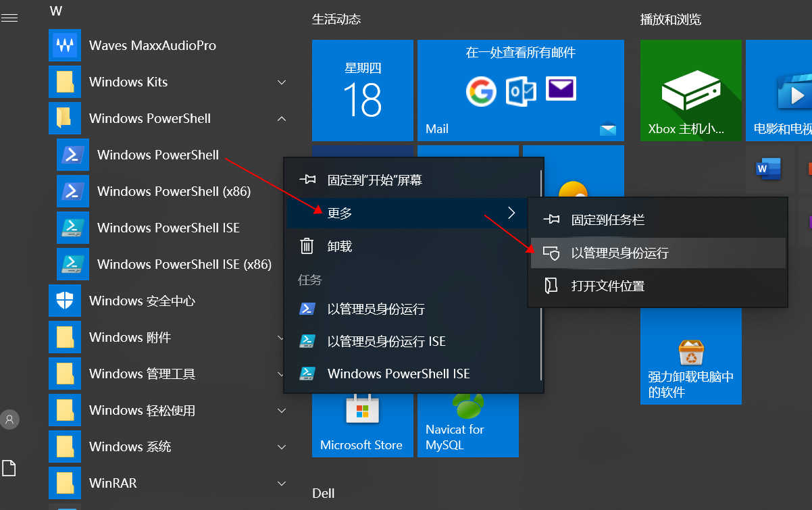Choose 以管理员身份运行 in the 更多 submenu
Viewport: 812px width, 510px height.
[658, 253]
